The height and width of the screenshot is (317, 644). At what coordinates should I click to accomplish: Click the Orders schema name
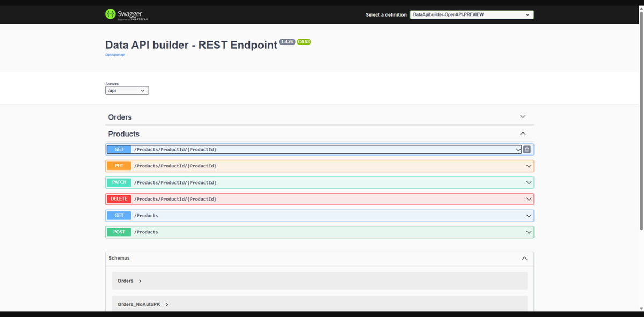click(x=126, y=281)
